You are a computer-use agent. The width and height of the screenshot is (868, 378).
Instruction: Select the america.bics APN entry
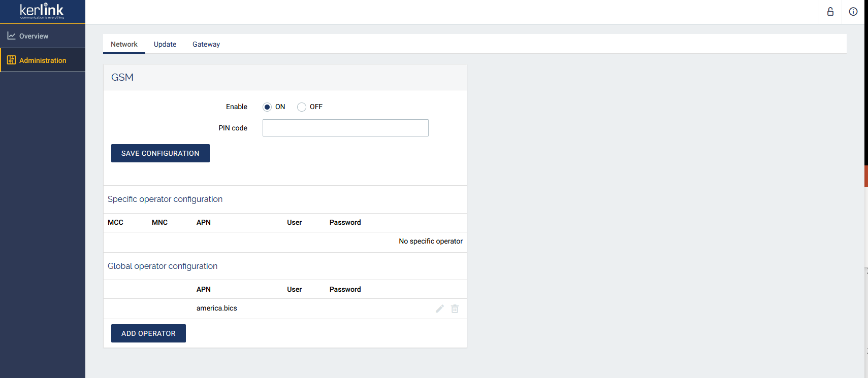coord(217,308)
